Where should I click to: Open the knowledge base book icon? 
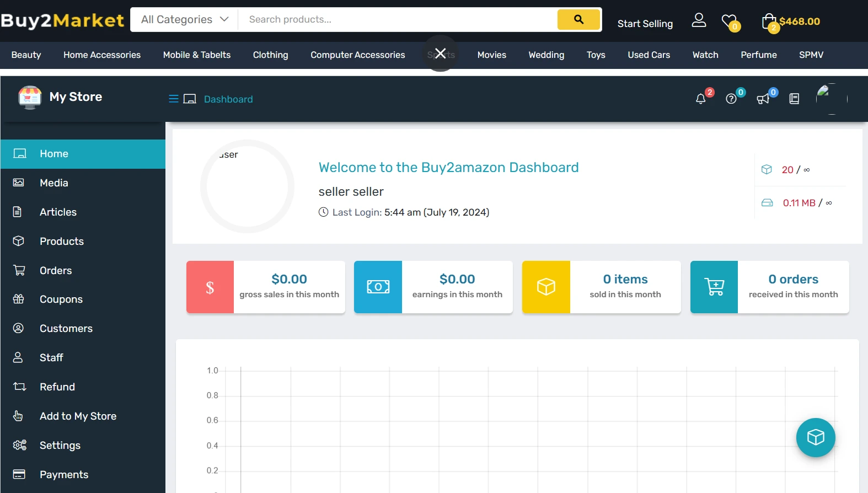pos(794,99)
